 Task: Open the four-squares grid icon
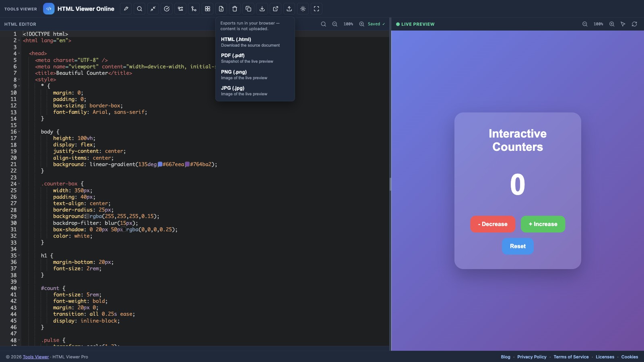[x=208, y=9]
